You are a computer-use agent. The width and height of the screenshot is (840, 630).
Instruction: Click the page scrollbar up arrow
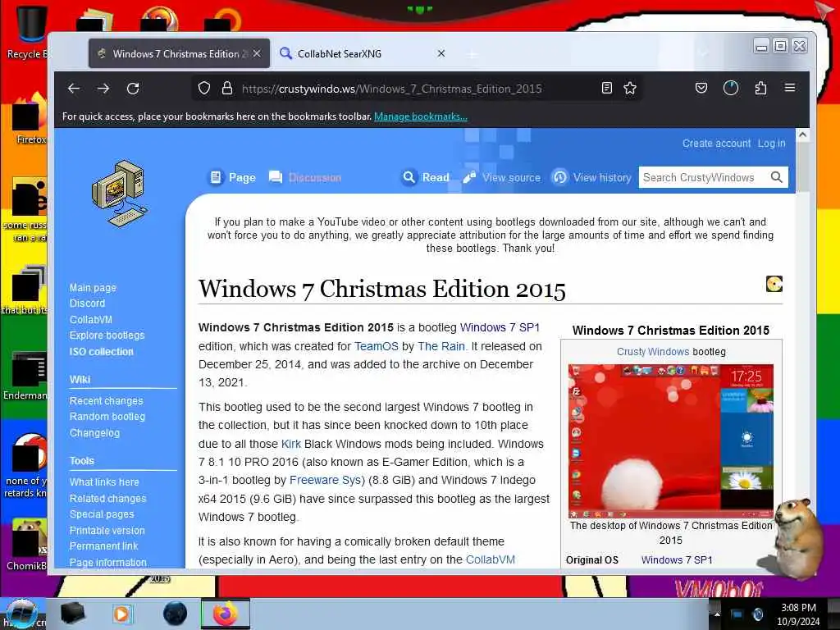coord(802,135)
